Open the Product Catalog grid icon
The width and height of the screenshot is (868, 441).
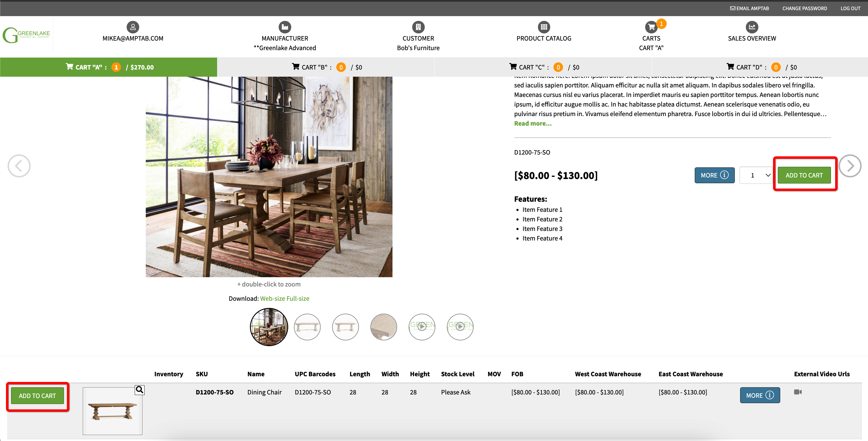pos(544,27)
